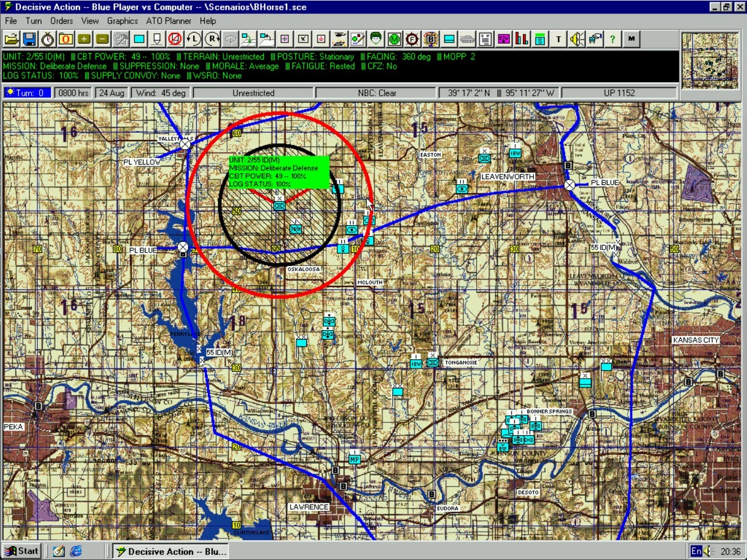Click the 24 Aug date field
The height and width of the screenshot is (560, 747).
coord(111,93)
